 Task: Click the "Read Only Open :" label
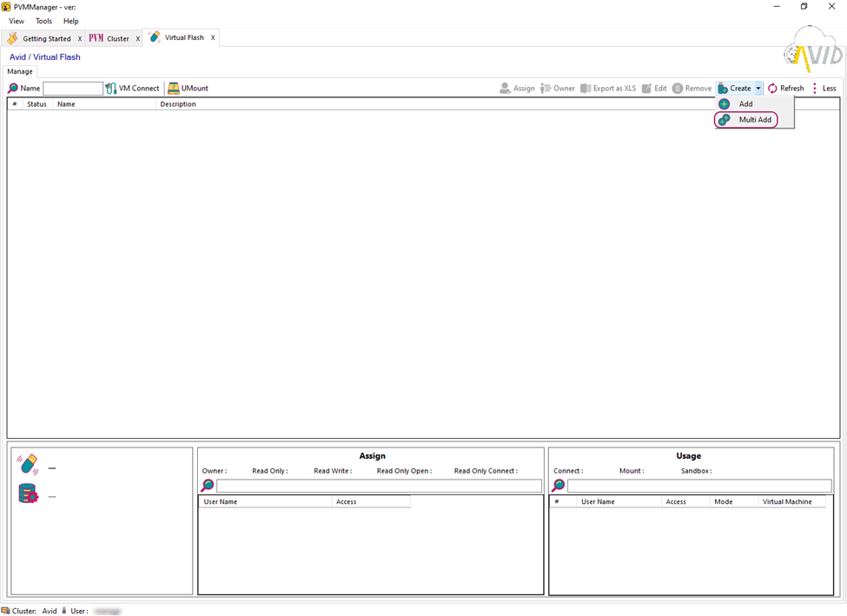click(x=404, y=471)
